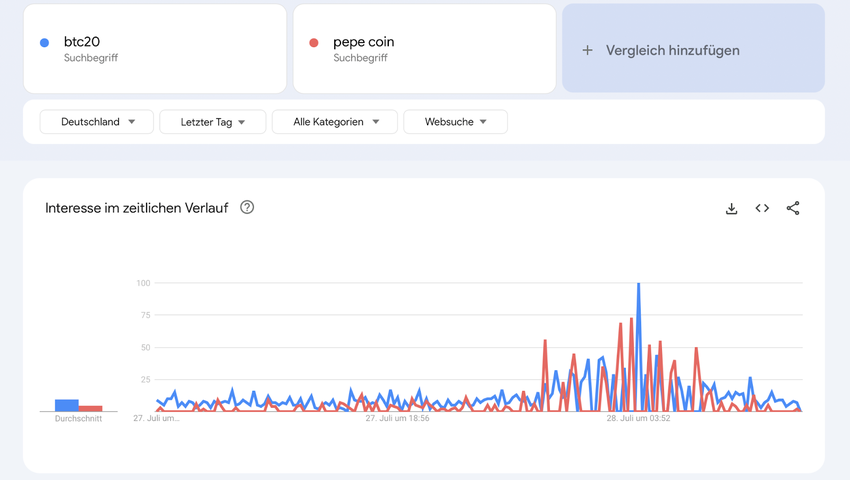Download the interest over time chart data

(x=731, y=208)
